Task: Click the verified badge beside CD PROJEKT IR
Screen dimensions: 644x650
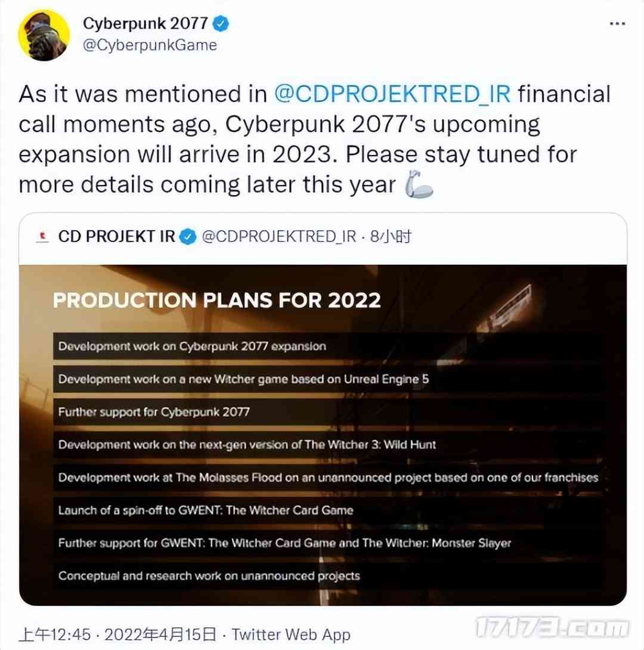Action: 188,237
